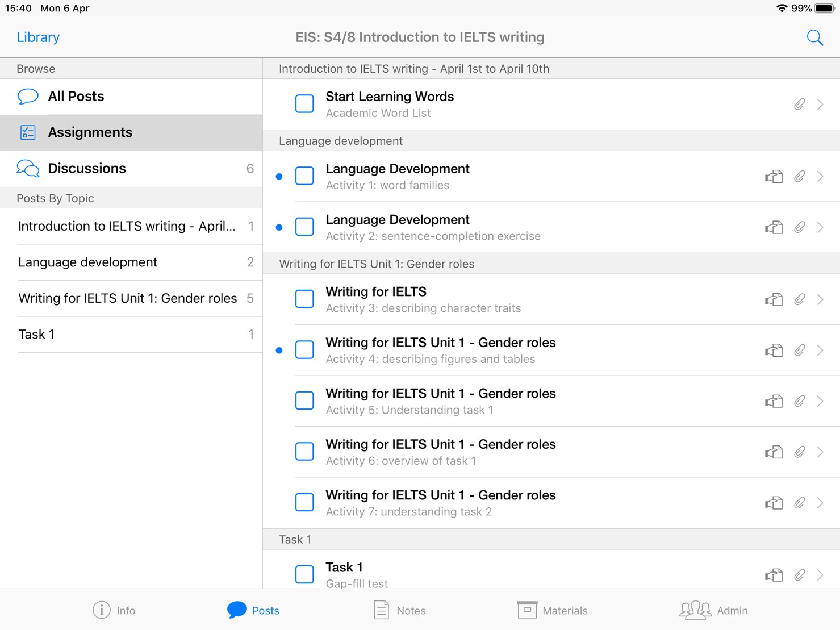
Task: Open the Start Learning Words assignment title
Action: 390,97
